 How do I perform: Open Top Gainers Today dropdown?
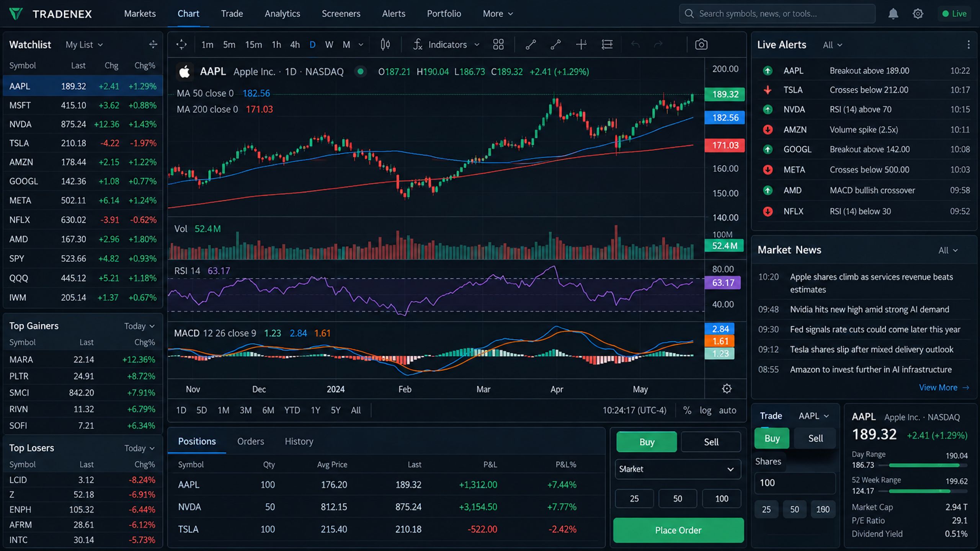tap(139, 326)
